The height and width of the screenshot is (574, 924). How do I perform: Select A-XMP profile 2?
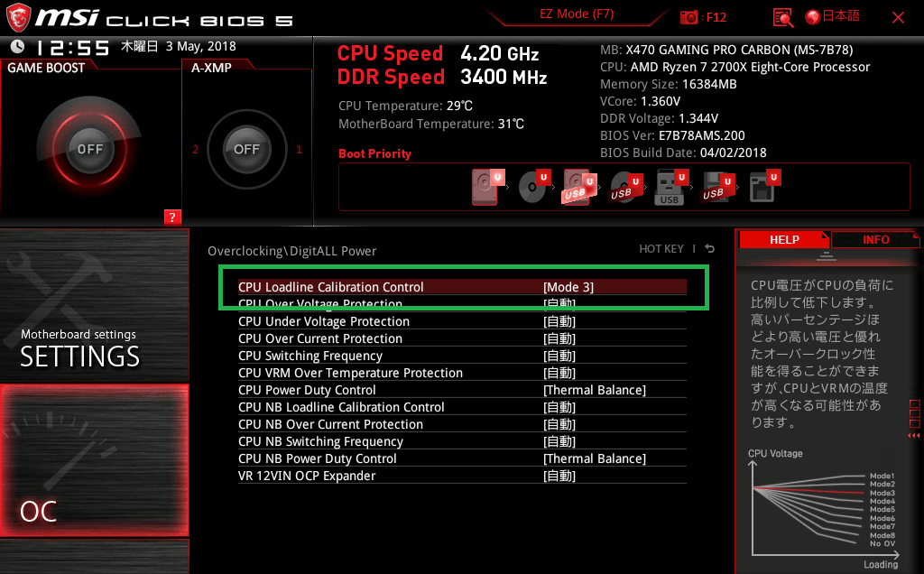pyautogui.click(x=195, y=150)
